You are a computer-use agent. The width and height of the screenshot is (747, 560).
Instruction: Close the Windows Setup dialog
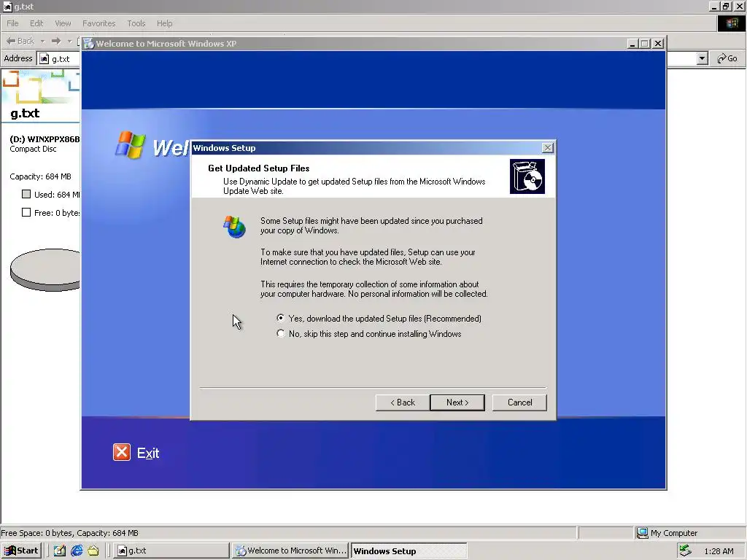pos(547,148)
